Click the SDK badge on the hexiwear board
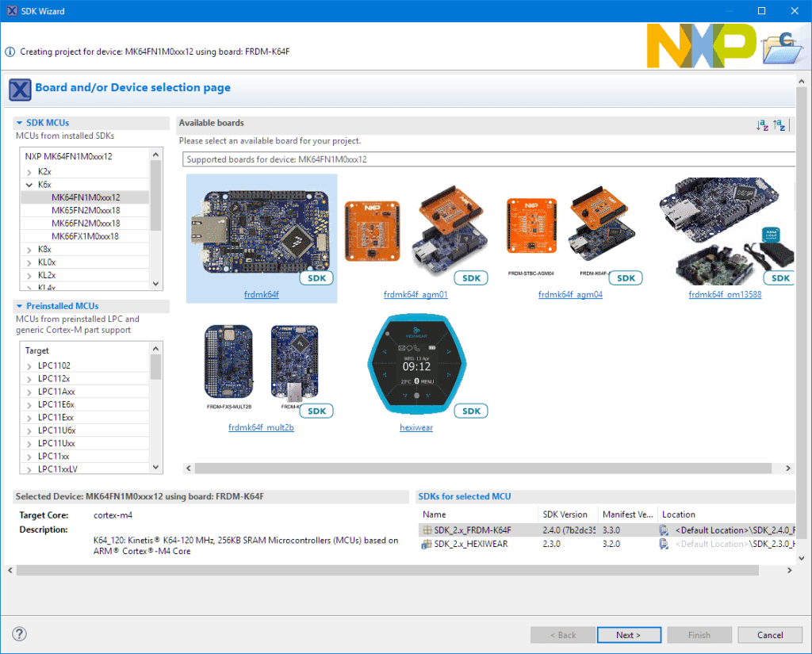 (x=470, y=411)
